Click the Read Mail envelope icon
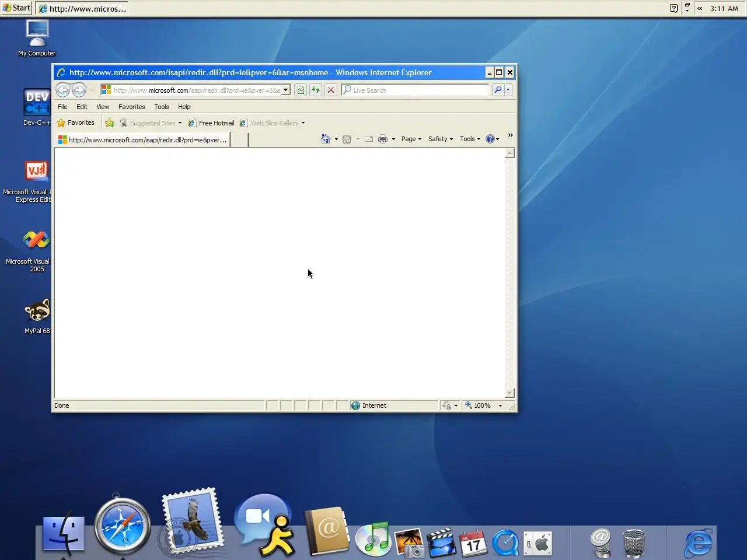 click(x=369, y=139)
